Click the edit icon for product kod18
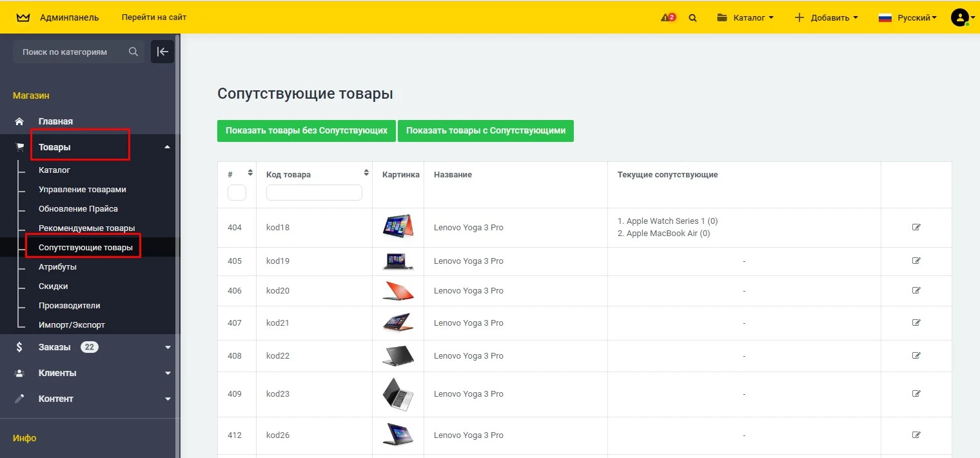The width and height of the screenshot is (980, 458). [916, 227]
